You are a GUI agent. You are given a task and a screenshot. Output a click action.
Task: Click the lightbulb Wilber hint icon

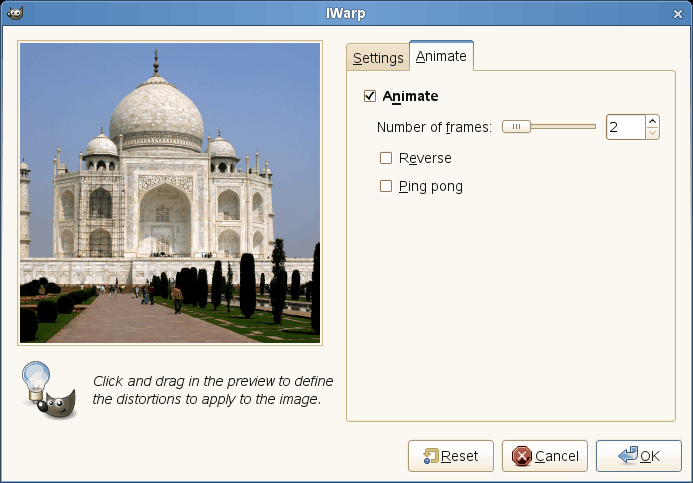(49, 390)
